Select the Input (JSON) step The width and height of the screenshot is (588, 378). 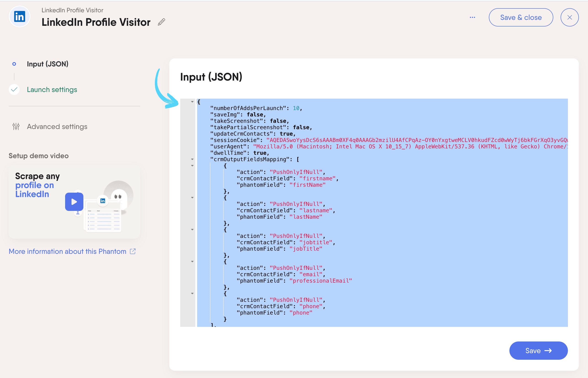(48, 64)
